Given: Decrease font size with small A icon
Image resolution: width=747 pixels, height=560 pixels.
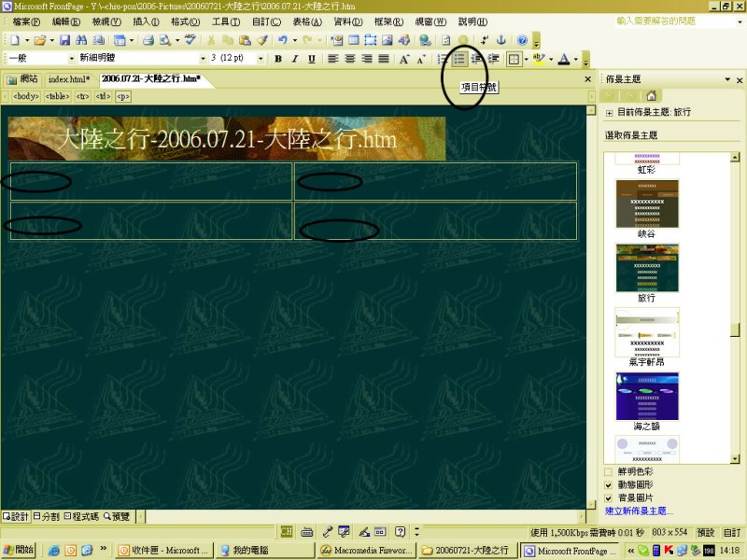Looking at the screenshot, I should 421,59.
